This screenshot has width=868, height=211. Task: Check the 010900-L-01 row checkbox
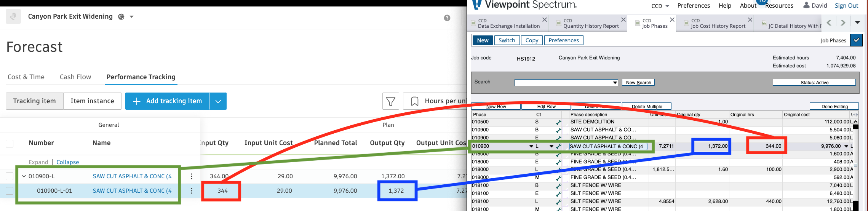point(10,191)
